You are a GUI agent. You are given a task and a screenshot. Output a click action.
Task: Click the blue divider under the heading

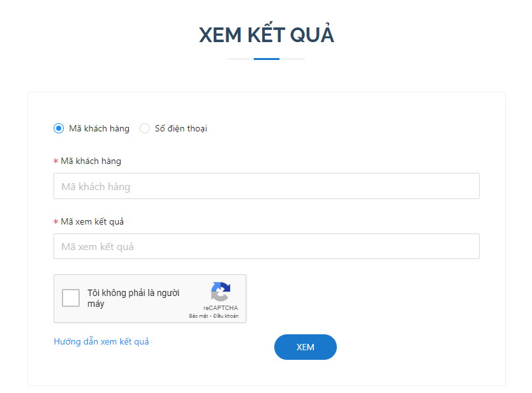(x=266, y=59)
